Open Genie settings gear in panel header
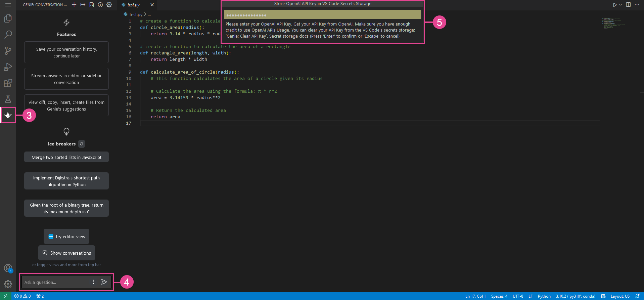Viewport: 644px width, 300px height. tap(109, 5)
